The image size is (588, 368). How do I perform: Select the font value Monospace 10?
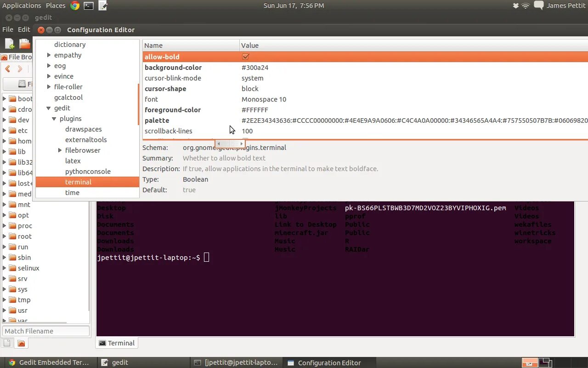point(264,99)
